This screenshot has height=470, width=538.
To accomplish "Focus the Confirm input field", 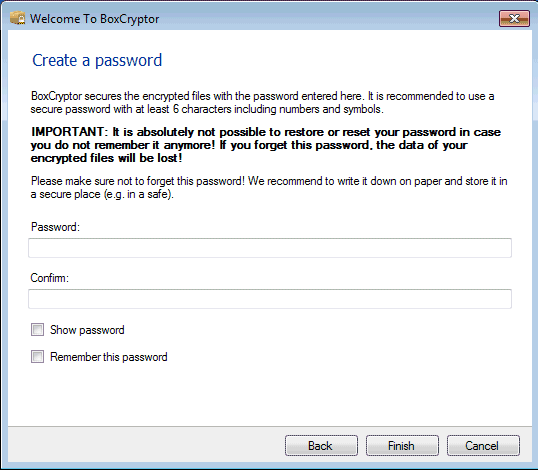I will coord(270,299).
